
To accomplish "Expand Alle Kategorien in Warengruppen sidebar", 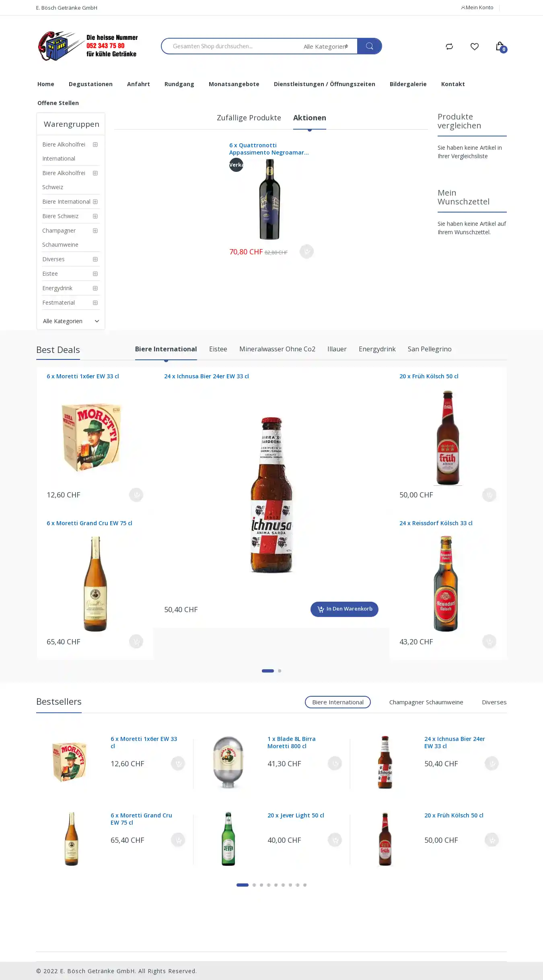I will tap(71, 321).
